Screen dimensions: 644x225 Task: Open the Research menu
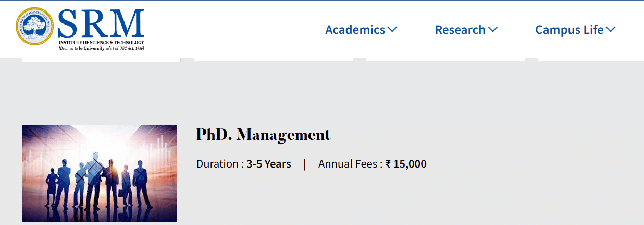tap(460, 30)
